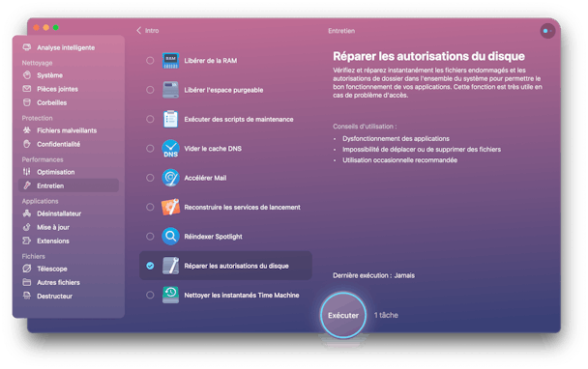Click the Confidentialité hand icon
This screenshot has width=588, height=369.
point(27,144)
